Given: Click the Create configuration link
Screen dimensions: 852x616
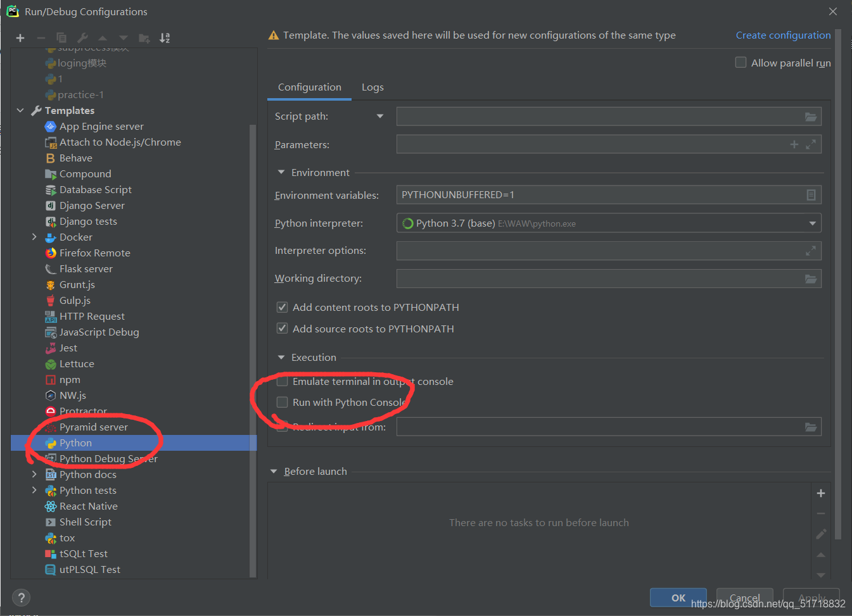Looking at the screenshot, I should [x=783, y=35].
